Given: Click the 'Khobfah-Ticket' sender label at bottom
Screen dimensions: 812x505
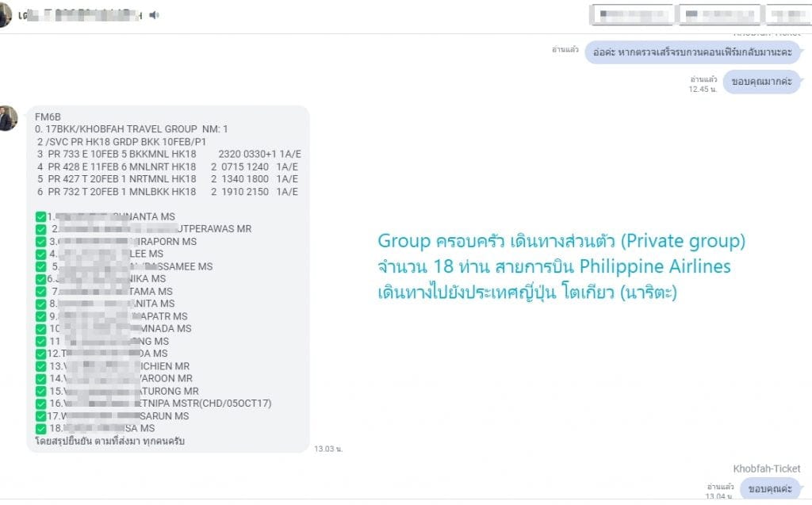Looking at the screenshot, I should 767,469.
